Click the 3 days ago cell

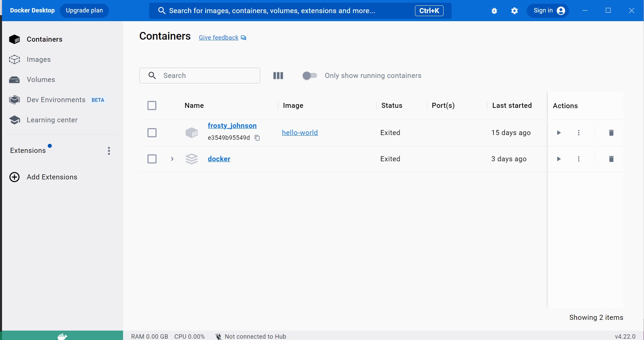tap(509, 159)
